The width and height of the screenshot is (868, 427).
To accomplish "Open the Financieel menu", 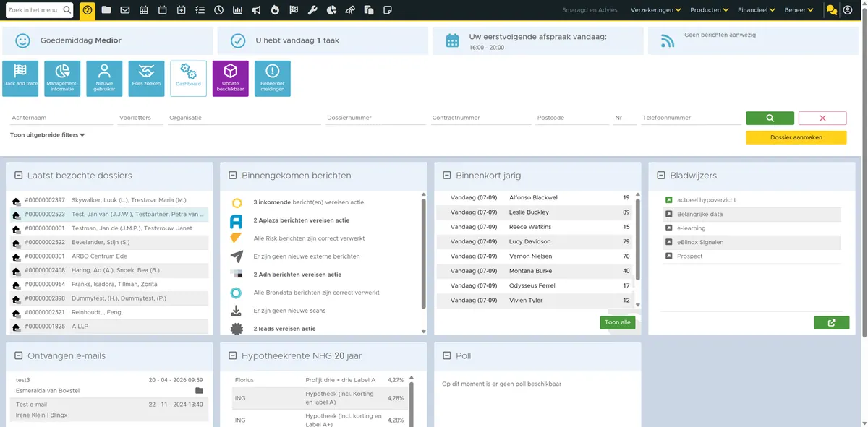I will 757,10.
